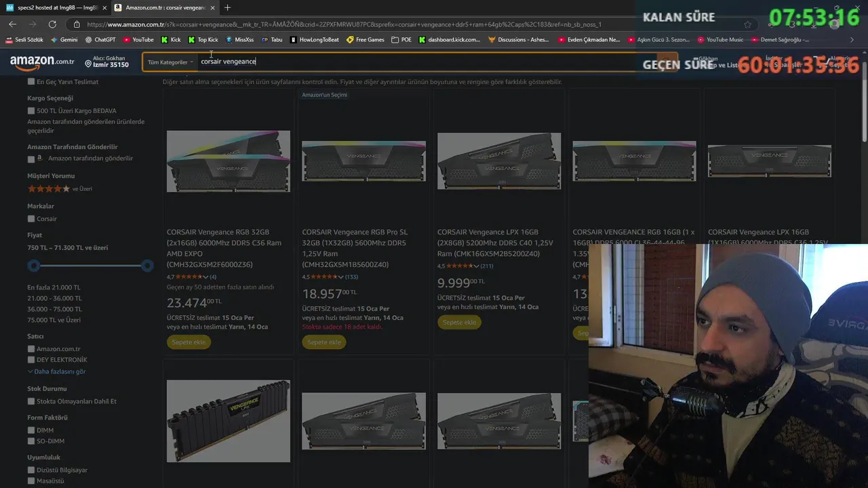Viewport: 868px width, 488px height.
Task: Open a new browser tab with plus icon
Action: pyautogui.click(x=227, y=7)
